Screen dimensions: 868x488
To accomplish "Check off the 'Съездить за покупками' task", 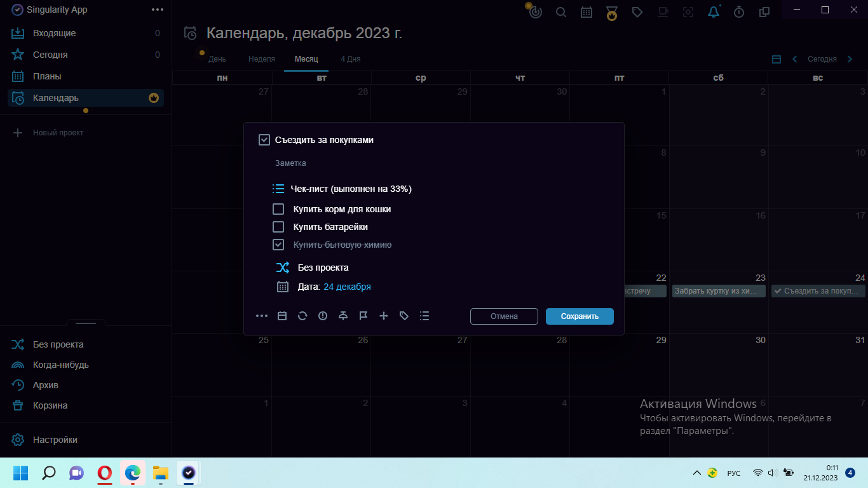I will point(264,139).
